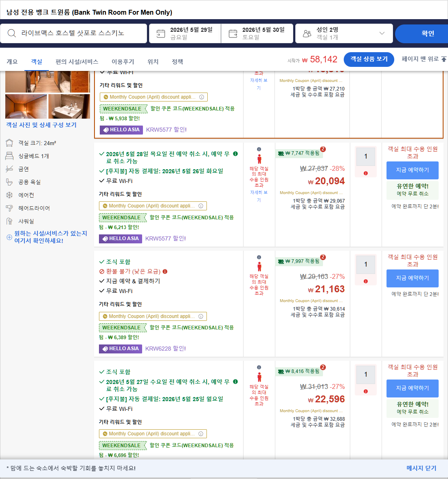
Task: Open the sink bathroom photo thumbnail
Action: pyautogui.click(x=69, y=106)
